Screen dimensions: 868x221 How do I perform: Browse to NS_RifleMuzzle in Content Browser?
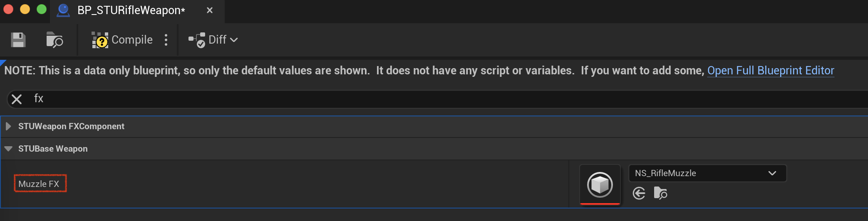tap(660, 193)
